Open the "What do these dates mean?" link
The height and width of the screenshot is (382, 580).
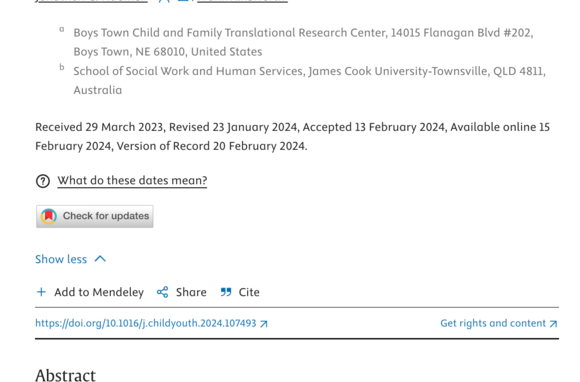(x=132, y=180)
